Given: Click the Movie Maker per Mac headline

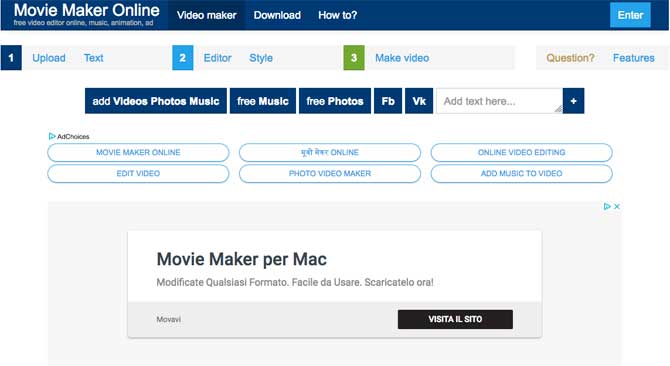Looking at the screenshot, I should pyautogui.click(x=241, y=259).
